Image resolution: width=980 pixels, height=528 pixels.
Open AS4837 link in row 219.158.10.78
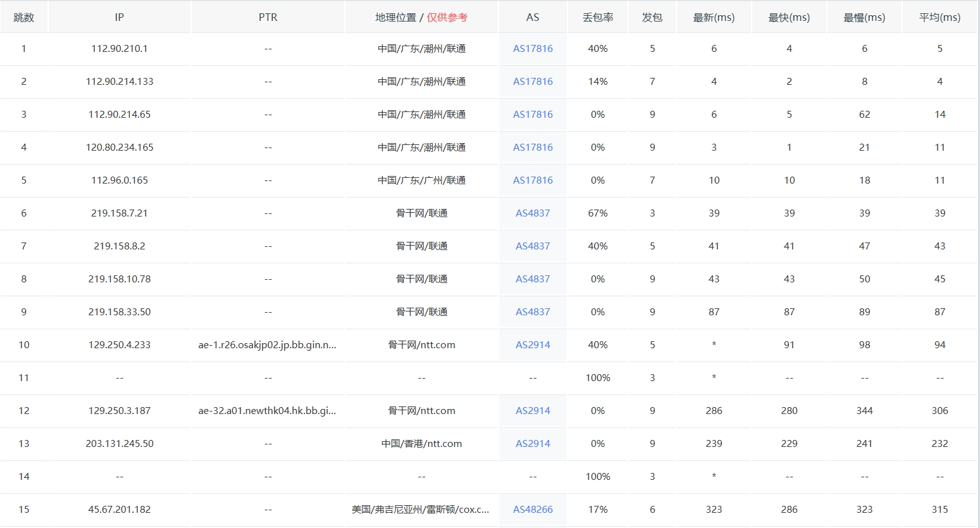tap(533, 279)
